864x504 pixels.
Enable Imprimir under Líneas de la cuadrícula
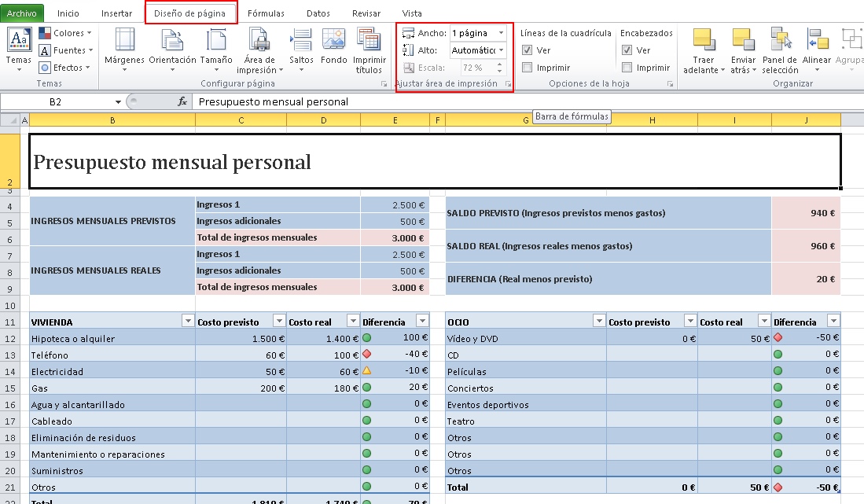(528, 68)
